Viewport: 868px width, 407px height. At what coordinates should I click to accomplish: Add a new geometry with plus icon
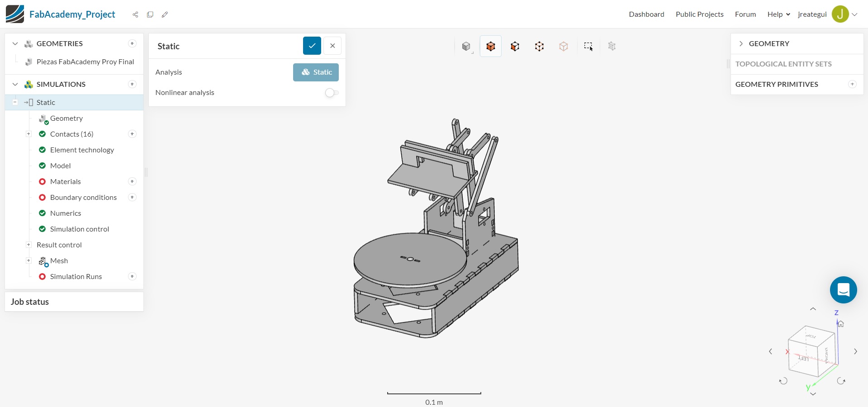[x=132, y=43]
